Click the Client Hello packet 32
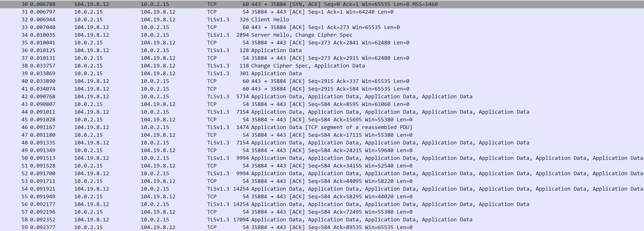 [x=322, y=20]
